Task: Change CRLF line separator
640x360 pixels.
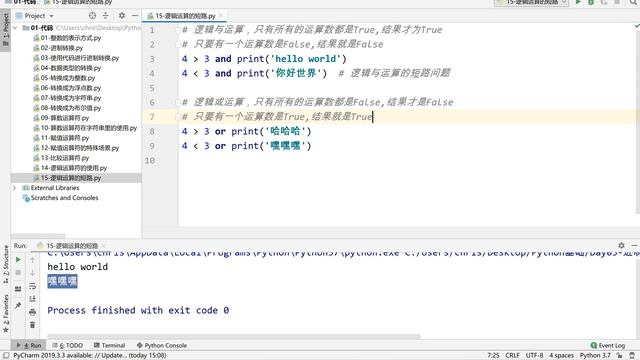Action: pyautogui.click(x=512, y=356)
